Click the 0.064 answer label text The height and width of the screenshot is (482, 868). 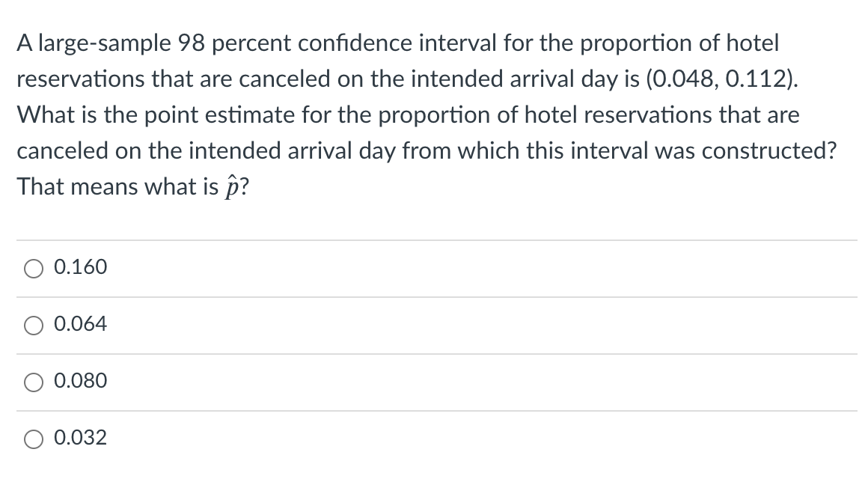81,324
